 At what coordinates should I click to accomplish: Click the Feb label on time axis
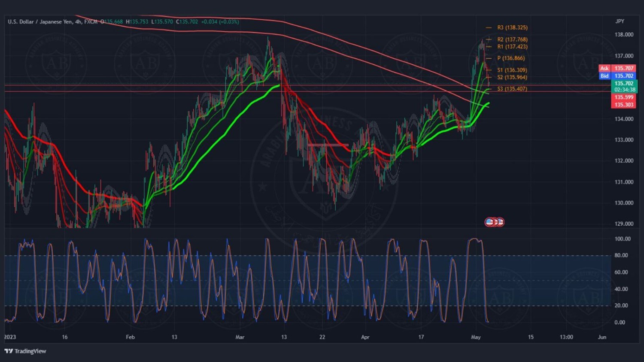131,337
